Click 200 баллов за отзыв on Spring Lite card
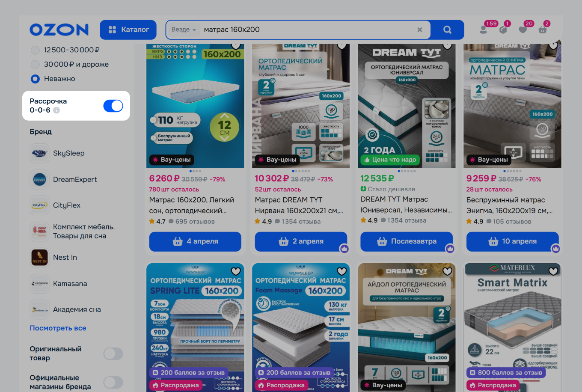582x392 pixels. (x=189, y=373)
